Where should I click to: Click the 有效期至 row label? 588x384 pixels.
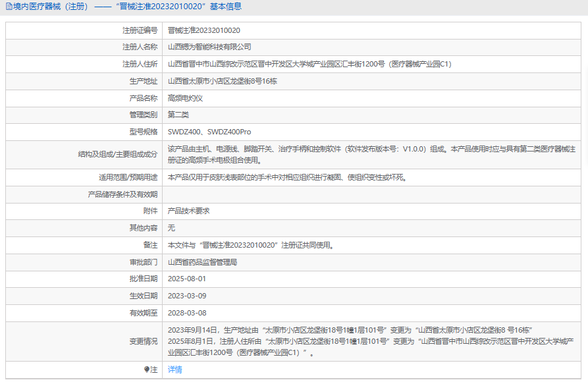click(144, 313)
